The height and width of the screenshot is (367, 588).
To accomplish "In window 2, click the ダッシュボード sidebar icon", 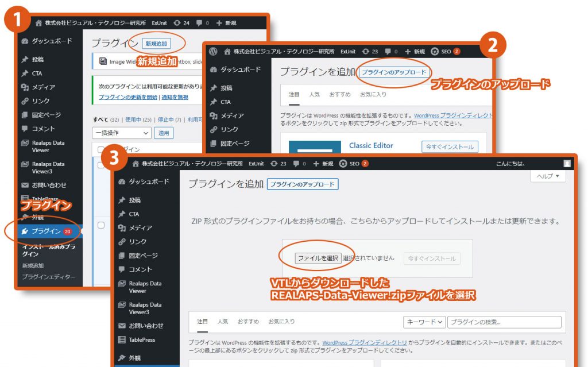I will coord(214,69).
